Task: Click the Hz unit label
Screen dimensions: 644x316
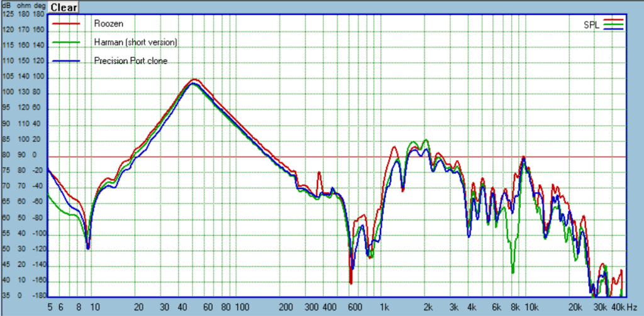Action: point(632,307)
